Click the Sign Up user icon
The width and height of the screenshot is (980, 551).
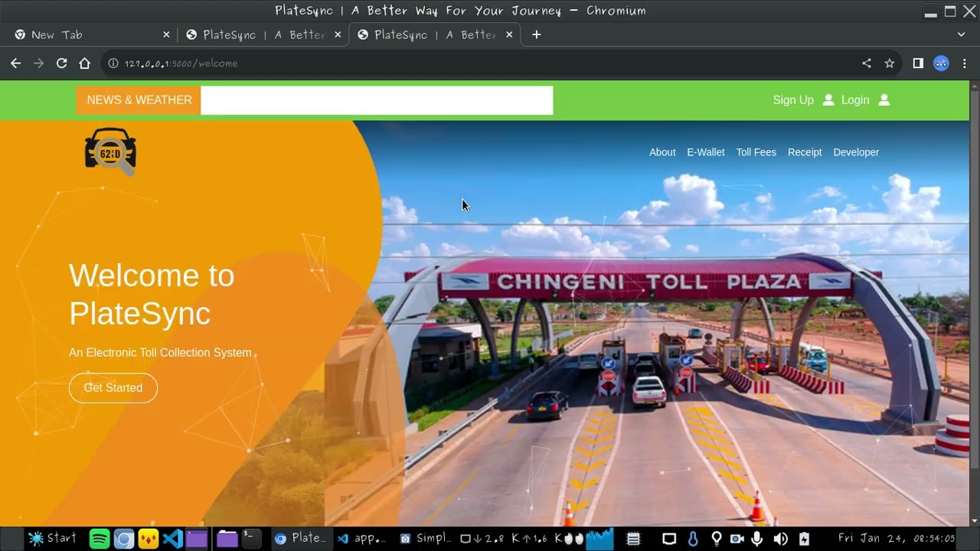[x=828, y=100]
